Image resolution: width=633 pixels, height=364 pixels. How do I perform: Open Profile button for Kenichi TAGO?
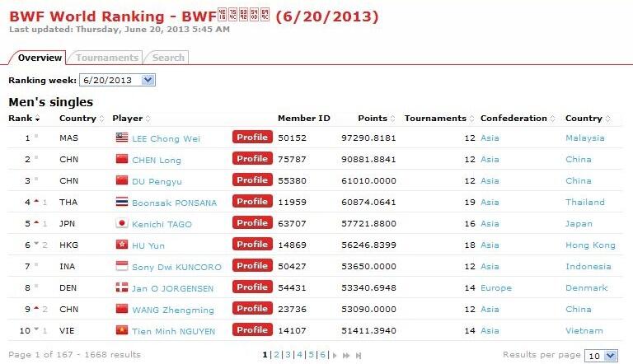coord(252,222)
